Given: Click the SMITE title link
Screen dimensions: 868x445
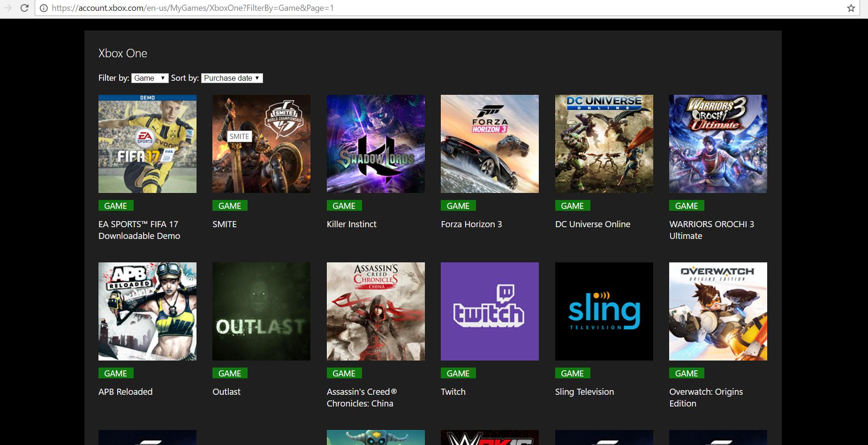Looking at the screenshot, I should pyautogui.click(x=225, y=224).
